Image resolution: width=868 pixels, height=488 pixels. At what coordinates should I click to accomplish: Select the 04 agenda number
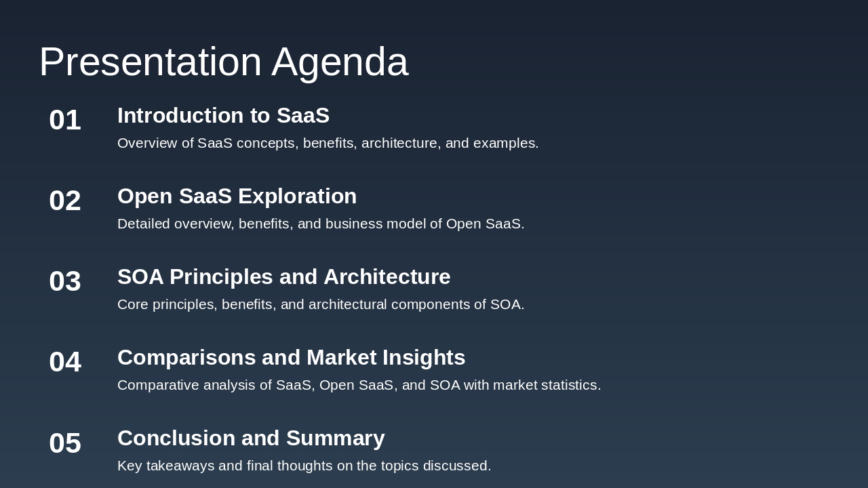[65, 362]
